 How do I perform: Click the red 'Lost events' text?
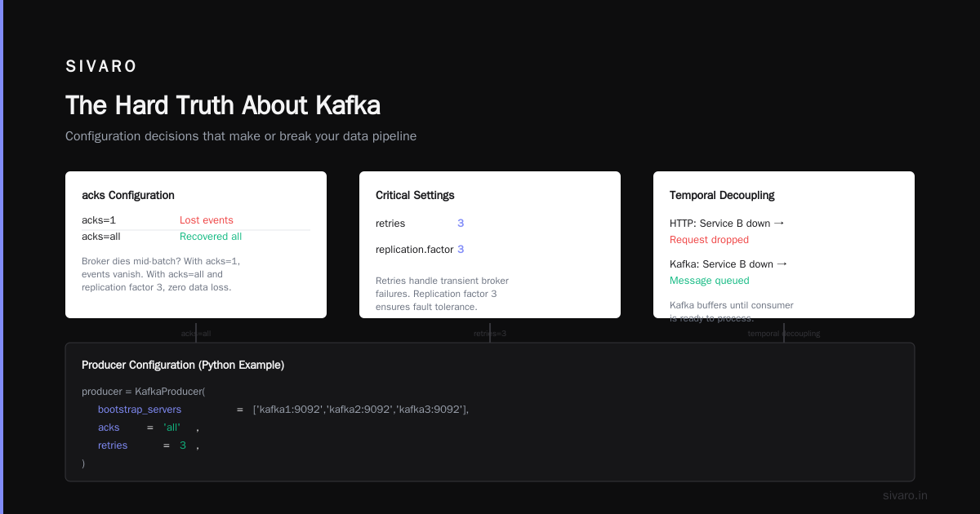[x=207, y=220]
